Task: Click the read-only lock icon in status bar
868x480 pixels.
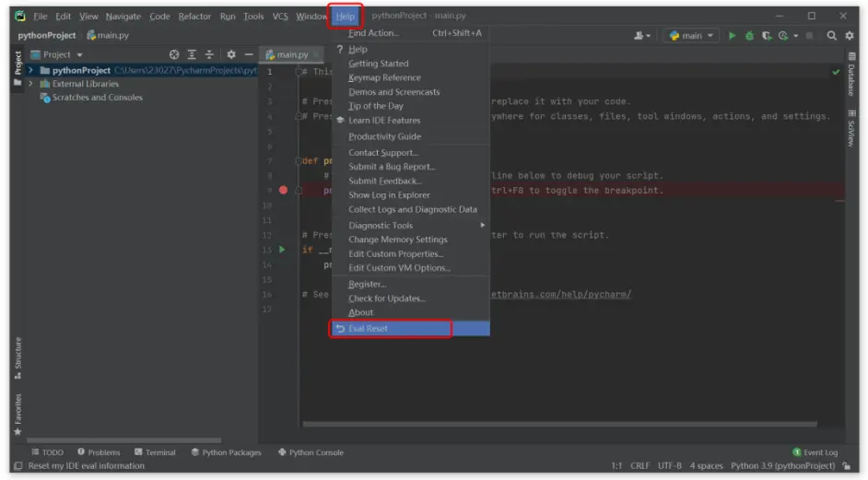Action: [x=847, y=466]
